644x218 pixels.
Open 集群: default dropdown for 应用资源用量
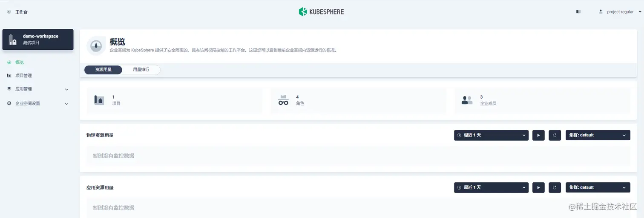[x=598, y=187]
